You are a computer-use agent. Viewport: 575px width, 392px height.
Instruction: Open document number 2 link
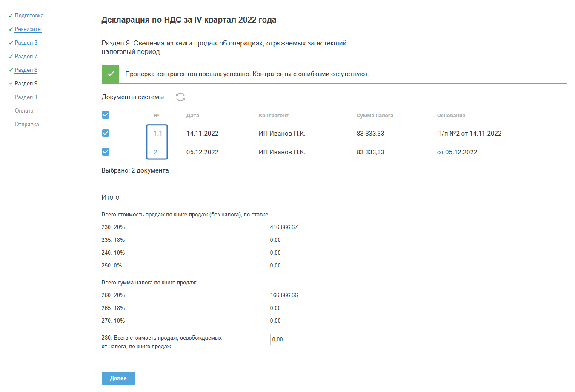tap(156, 152)
